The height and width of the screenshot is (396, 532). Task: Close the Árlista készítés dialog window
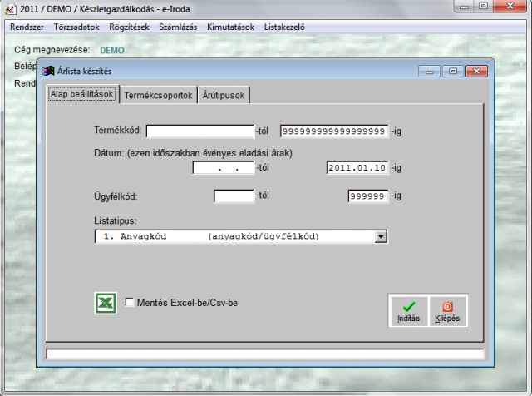[x=475, y=71]
